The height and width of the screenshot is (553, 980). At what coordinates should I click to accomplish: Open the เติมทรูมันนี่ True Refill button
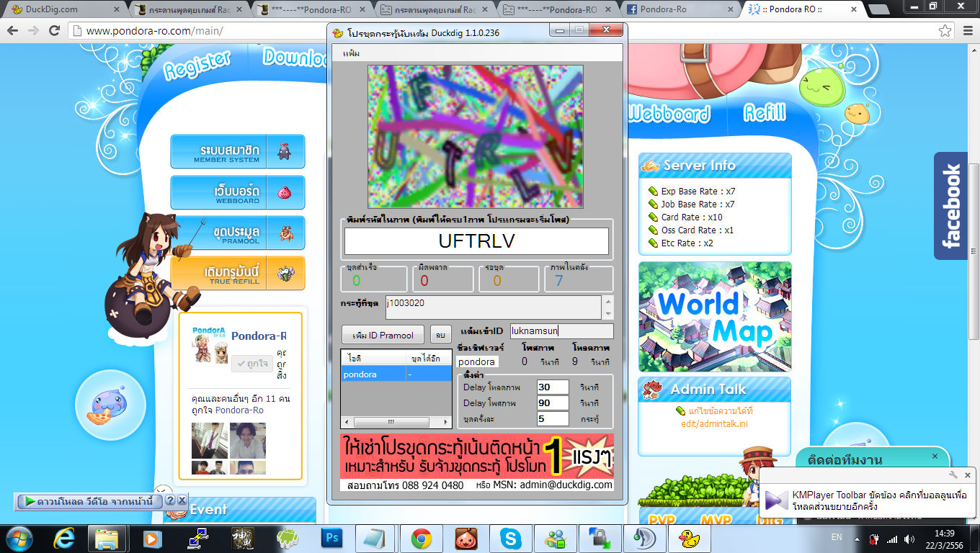pyautogui.click(x=238, y=273)
